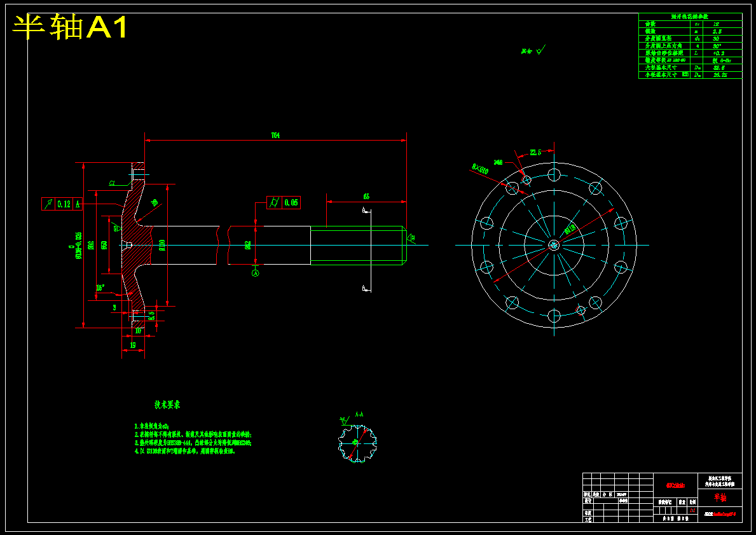This screenshot has height=535, width=756.
Task: Click the "22.5" angle dimension on flange view
Action: click(535, 153)
